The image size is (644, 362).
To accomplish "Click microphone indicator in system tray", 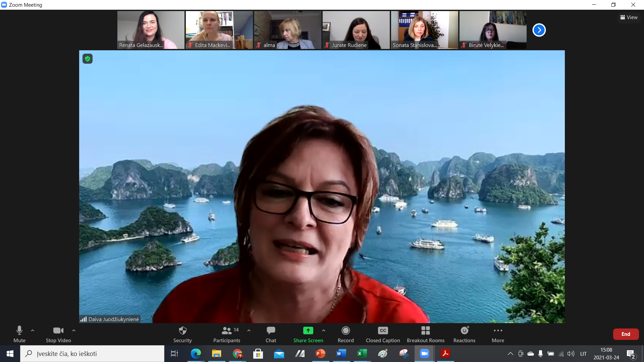I will click(x=540, y=354).
